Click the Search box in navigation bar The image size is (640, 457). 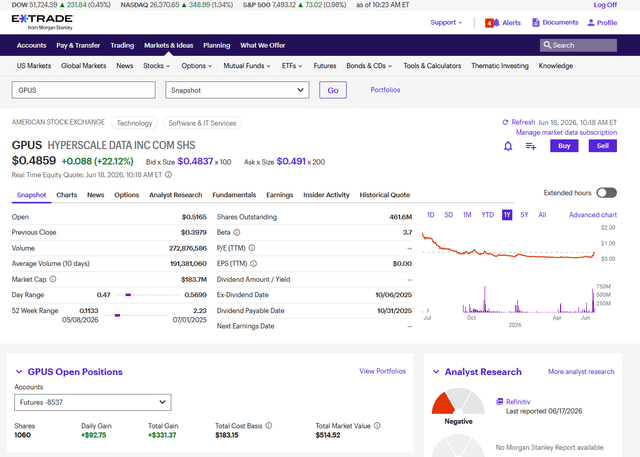pos(578,45)
